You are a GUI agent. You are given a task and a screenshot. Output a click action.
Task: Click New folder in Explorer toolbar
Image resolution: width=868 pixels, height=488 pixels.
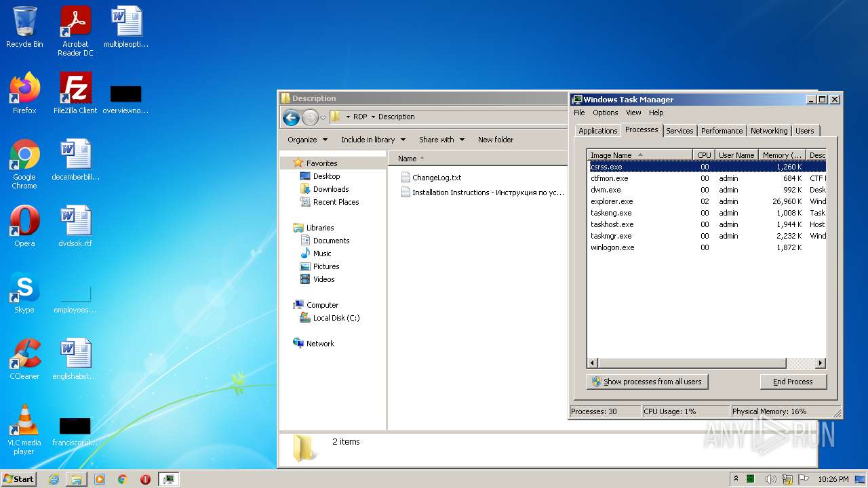(x=495, y=140)
